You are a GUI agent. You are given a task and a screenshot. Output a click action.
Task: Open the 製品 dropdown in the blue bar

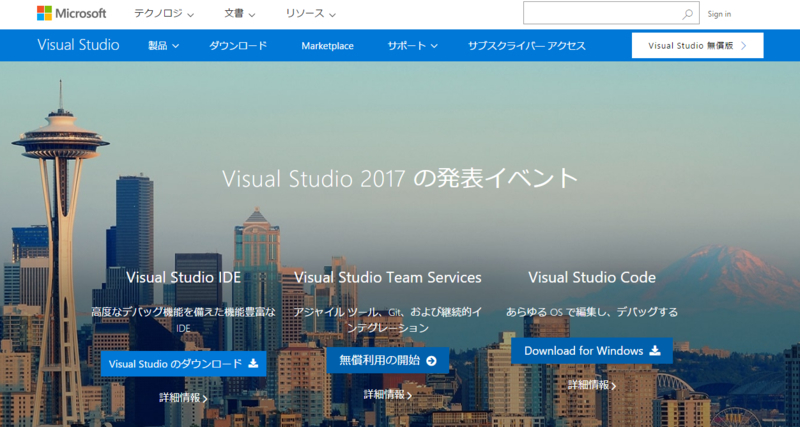click(x=164, y=46)
